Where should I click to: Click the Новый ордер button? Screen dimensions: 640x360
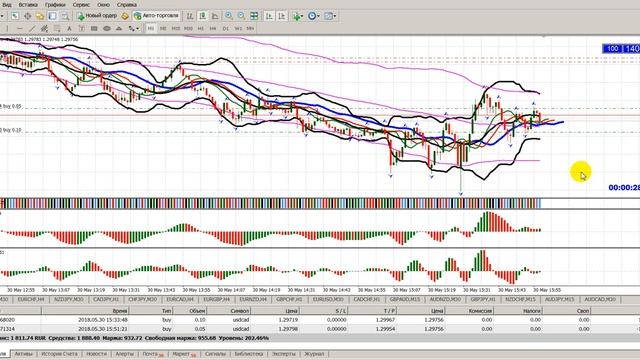pos(97,16)
